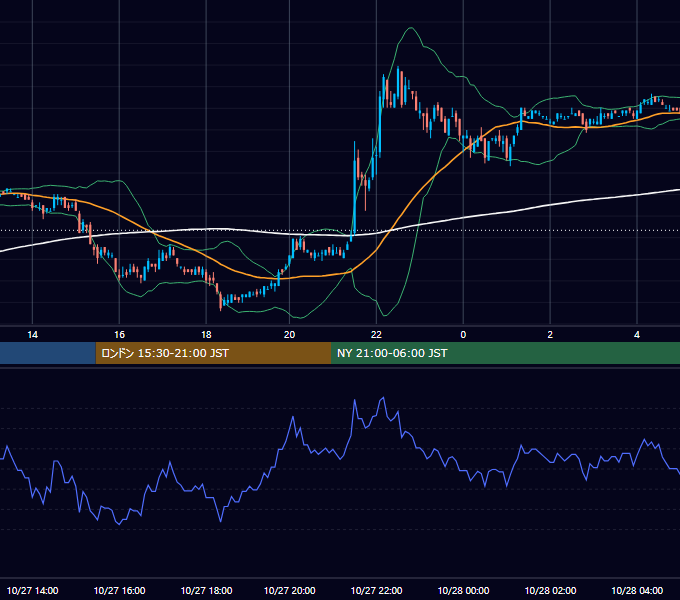The width and height of the screenshot is (680, 600).
Task: Click the 10/28 02:00 time label
Action: point(550,590)
